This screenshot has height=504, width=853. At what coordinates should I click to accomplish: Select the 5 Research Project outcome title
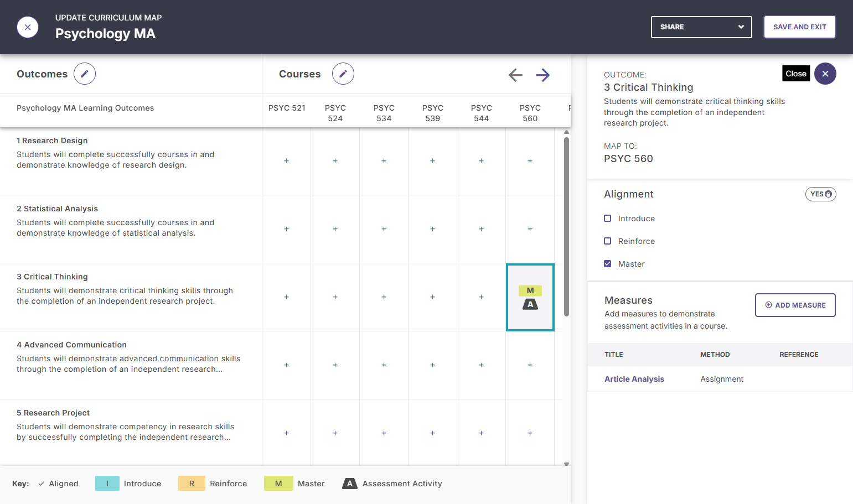(53, 413)
